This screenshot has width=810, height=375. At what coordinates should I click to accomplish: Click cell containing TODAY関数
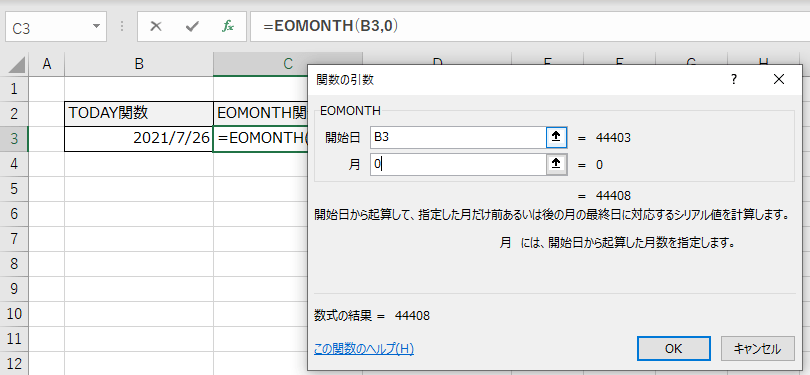click(139, 114)
